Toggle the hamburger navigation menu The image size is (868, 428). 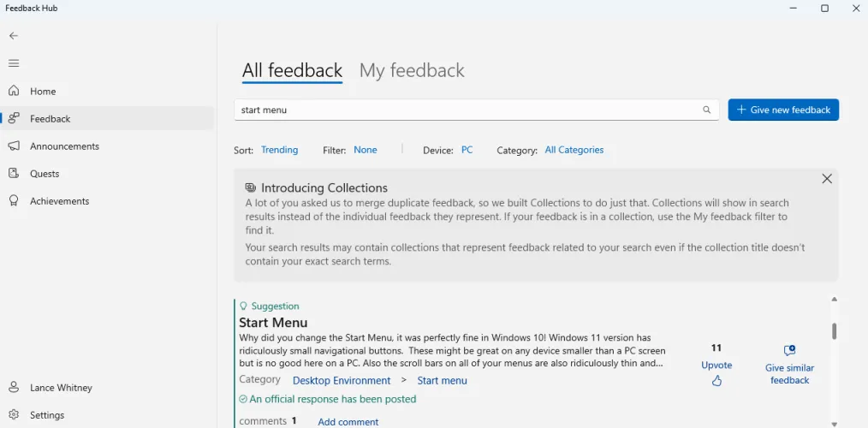(14, 63)
